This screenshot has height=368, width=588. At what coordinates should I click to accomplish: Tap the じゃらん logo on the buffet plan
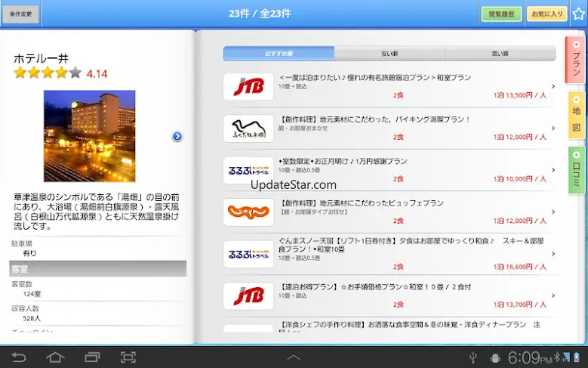[248, 212]
